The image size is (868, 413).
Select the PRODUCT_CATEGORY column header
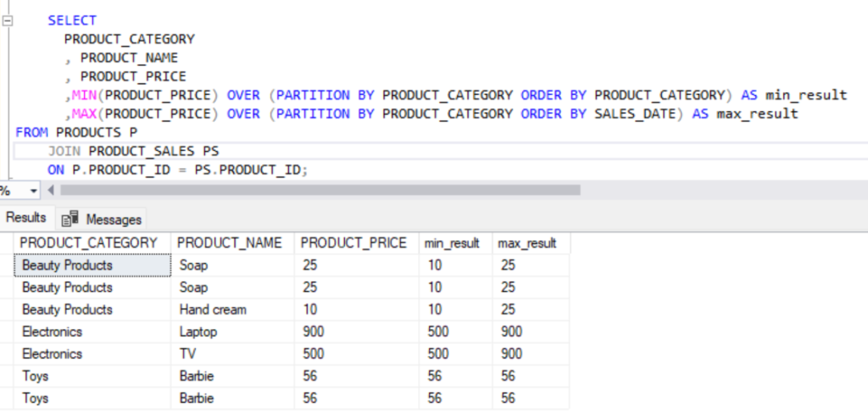pyautogui.click(x=88, y=243)
